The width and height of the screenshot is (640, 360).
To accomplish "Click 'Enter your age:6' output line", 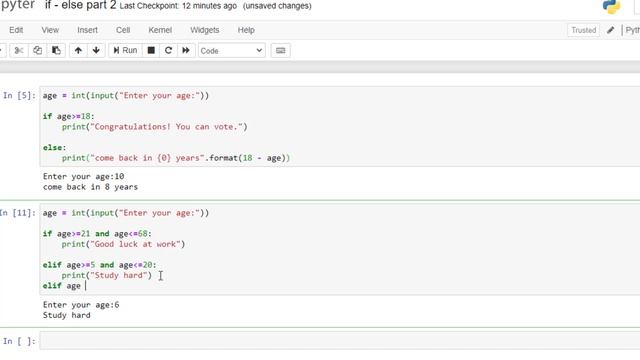I will click(81, 304).
